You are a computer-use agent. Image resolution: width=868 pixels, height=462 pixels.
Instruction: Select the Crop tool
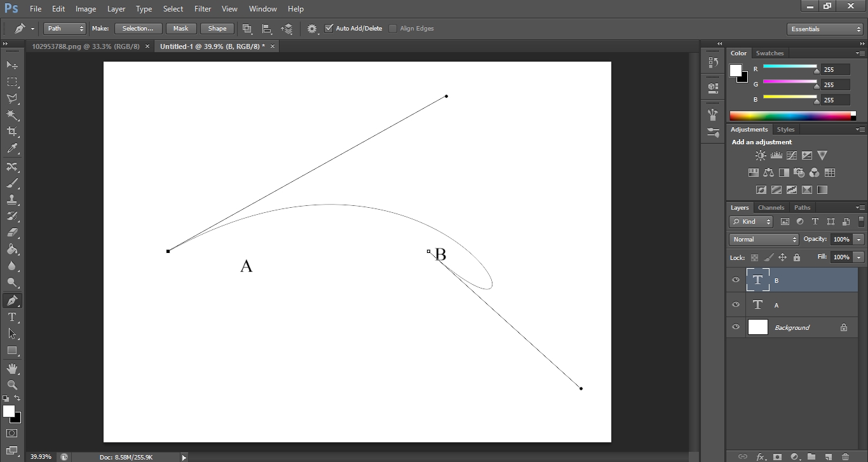point(13,132)
